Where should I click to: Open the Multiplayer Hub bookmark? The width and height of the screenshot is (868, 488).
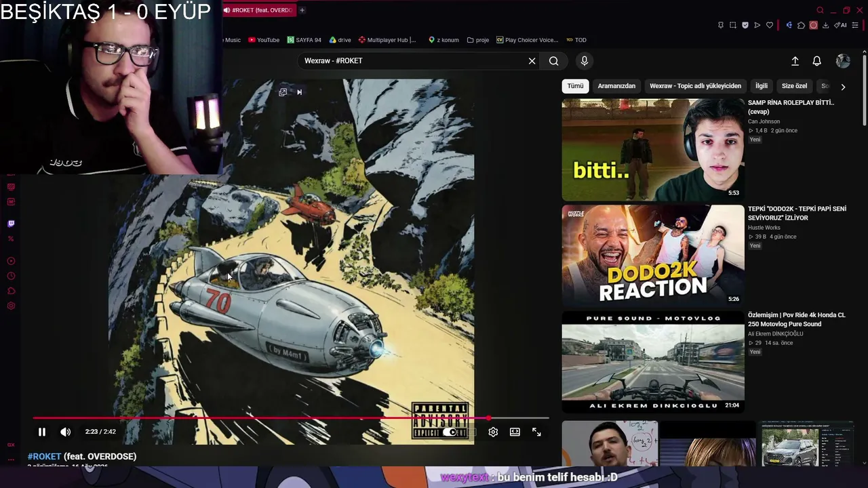pos(387,40)
